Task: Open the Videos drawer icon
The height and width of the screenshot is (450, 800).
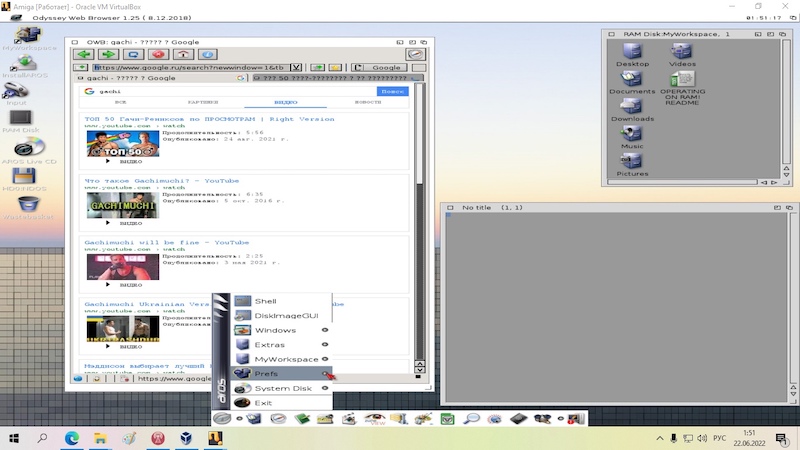Action: coord(682,51)
